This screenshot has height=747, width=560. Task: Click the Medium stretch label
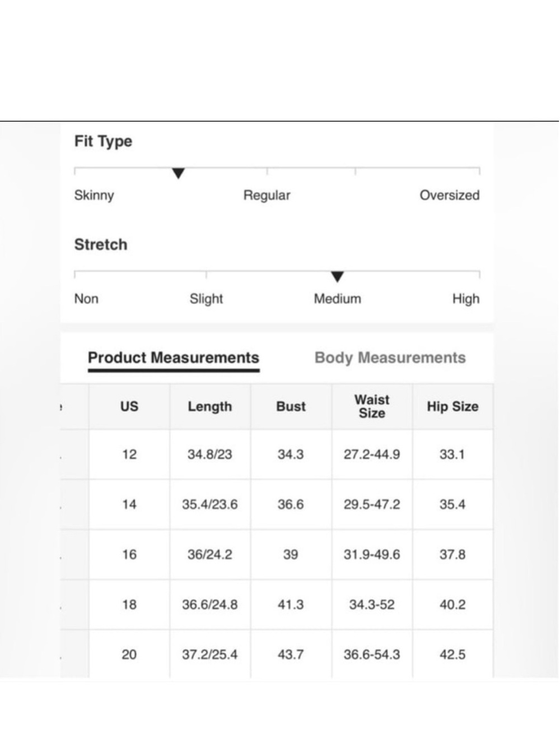(337, 299)
